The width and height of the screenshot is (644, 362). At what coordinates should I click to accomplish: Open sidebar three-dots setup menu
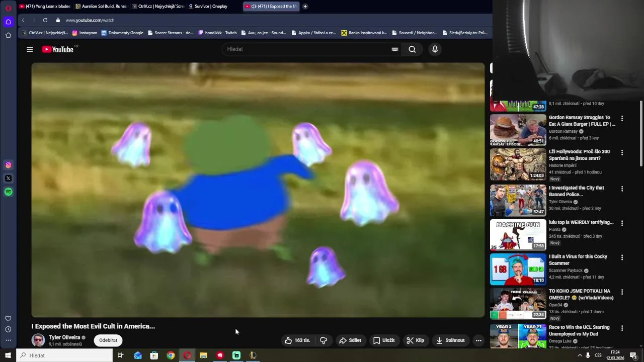pyautogui.click(x=8, y=340)
